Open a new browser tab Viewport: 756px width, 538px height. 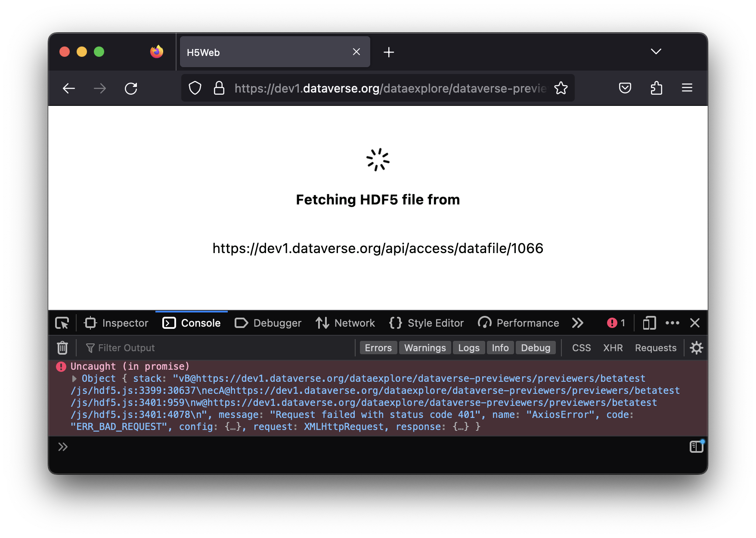(389, 52)
